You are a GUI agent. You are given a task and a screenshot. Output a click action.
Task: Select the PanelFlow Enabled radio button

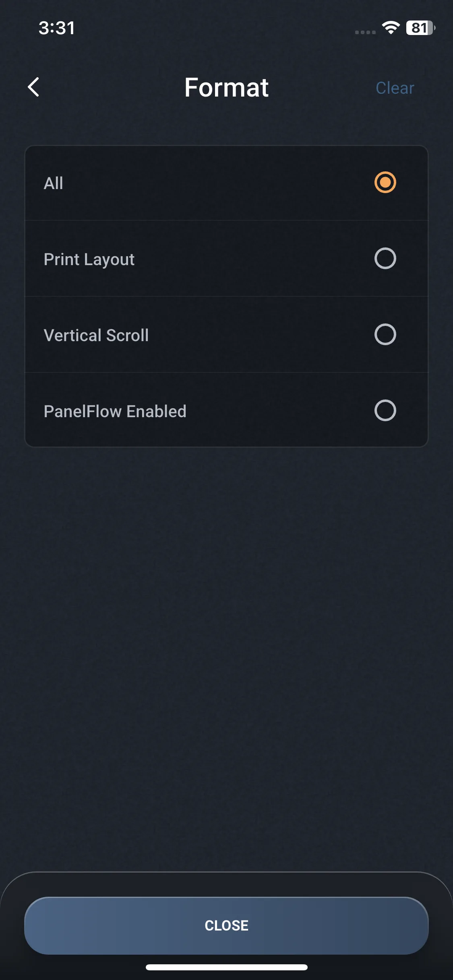[x=385, y=410]
